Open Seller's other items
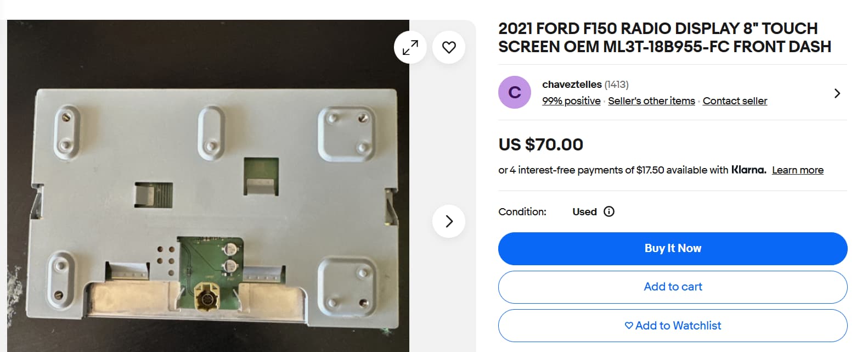Image resolution: width=868 pixels, height=352 pixels. click(x=651, y=101)
